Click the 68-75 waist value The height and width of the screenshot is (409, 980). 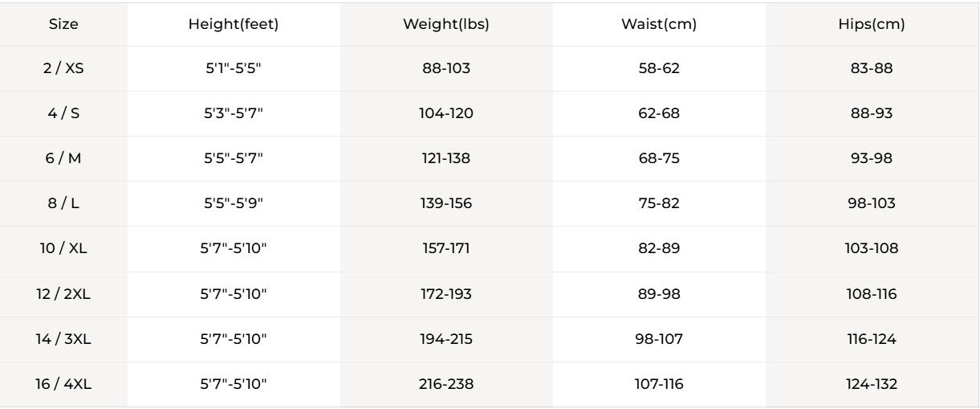659,159
